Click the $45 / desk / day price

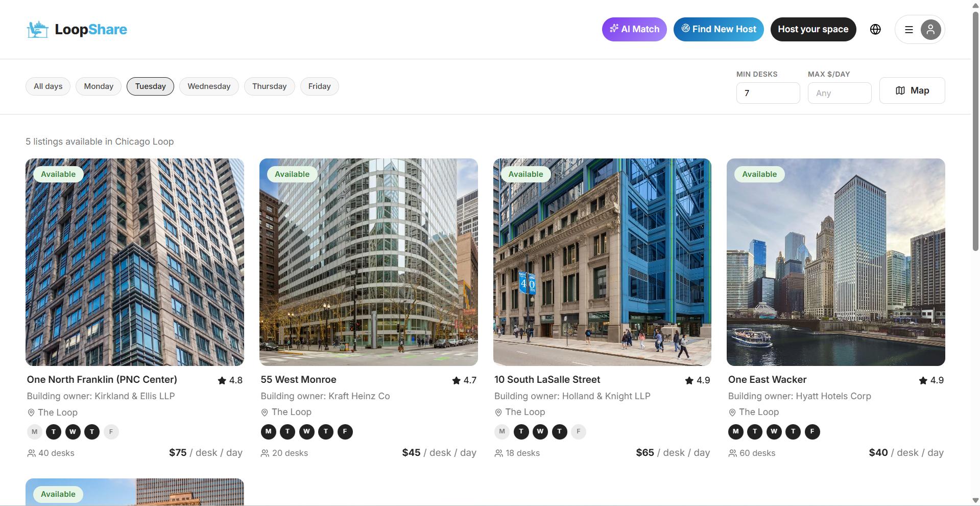click(x=439, y=453)
